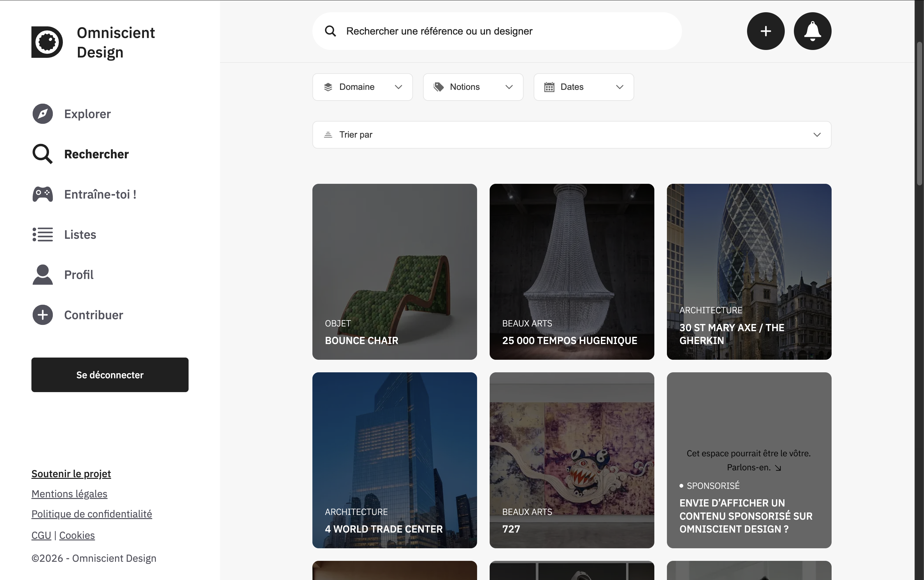The width and height of the screenshot is (924, 580).
Task: Expand the Dates filter dropdown
Action: coord(584,87)
